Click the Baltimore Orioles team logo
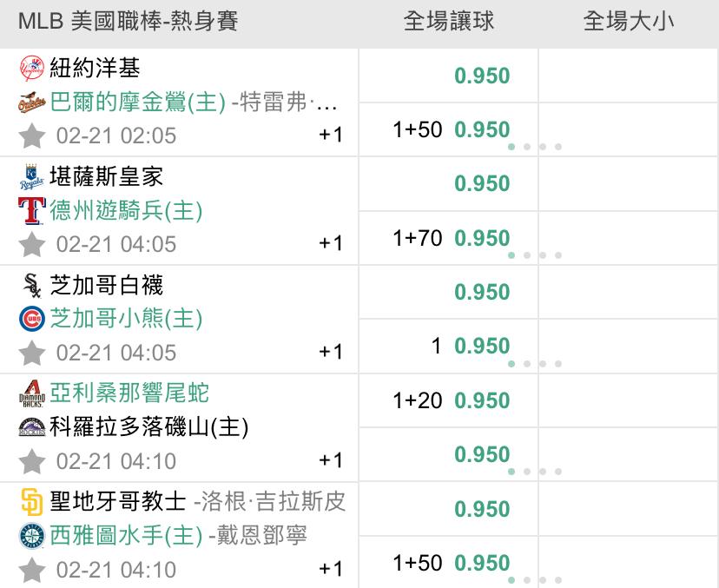Image resolution: width=719 pixels, height=588 pixels. pyautogui.click(x=31, y=102)
